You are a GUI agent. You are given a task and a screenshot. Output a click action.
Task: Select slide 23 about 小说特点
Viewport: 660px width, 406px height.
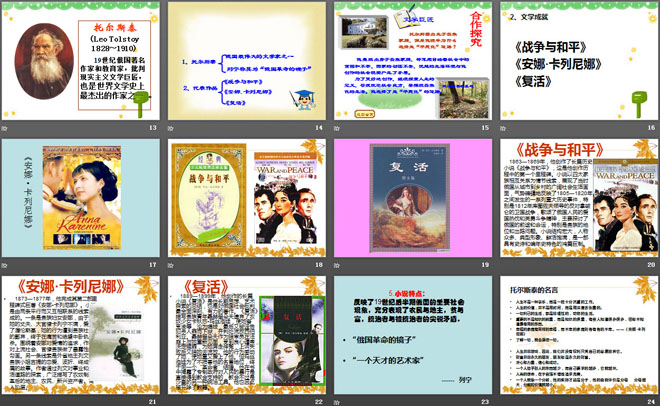click(413, 335)
